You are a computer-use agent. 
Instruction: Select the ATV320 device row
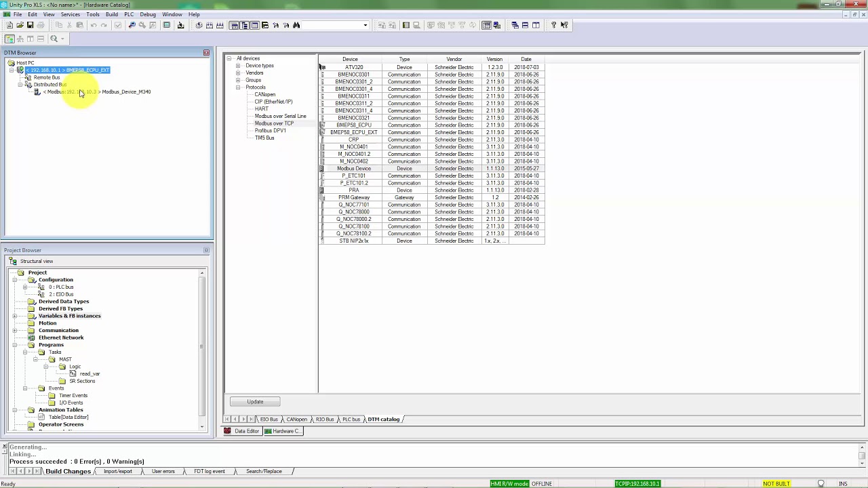point(431,67)
